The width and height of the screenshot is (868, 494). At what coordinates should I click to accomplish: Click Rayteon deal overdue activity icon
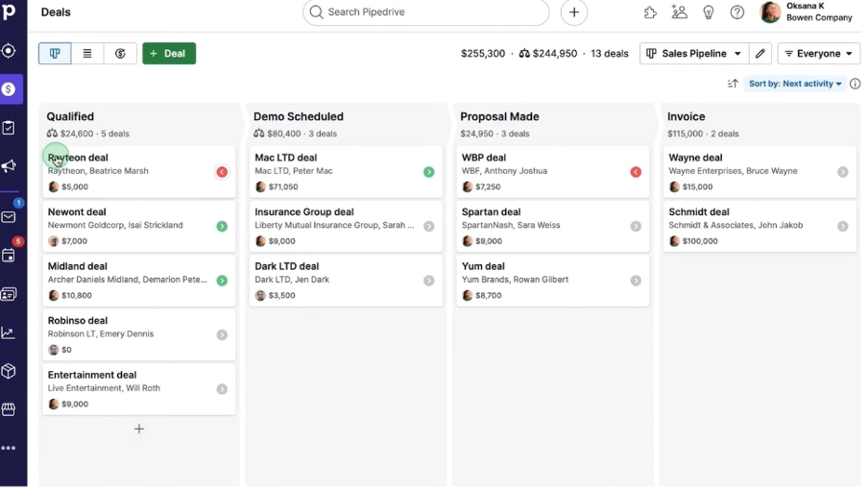[222, 172]
